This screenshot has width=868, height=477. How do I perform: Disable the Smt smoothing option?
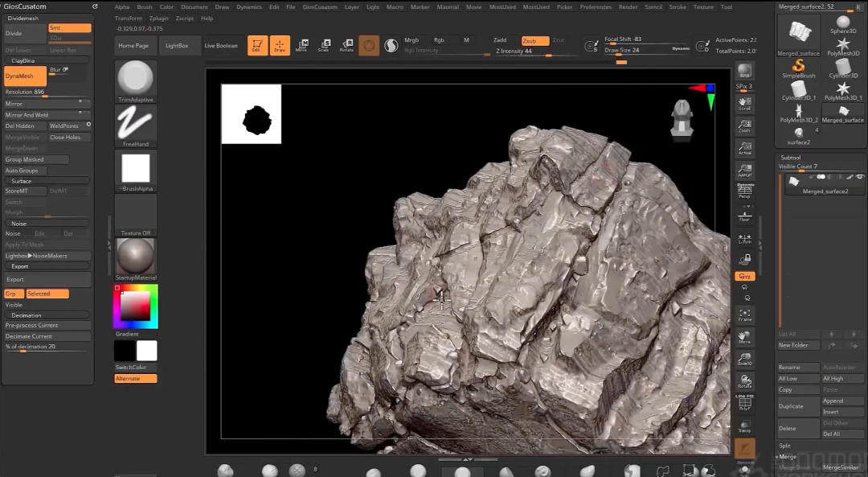(69, 27)
